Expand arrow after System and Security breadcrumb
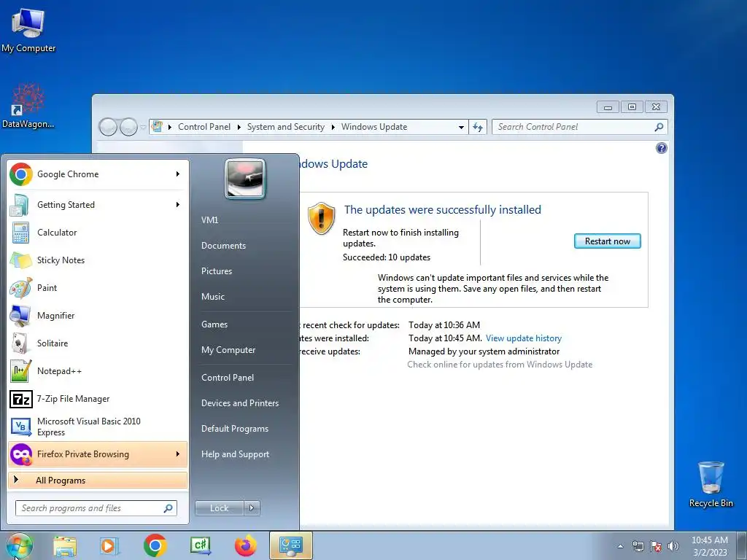 (x=333, y=127)
